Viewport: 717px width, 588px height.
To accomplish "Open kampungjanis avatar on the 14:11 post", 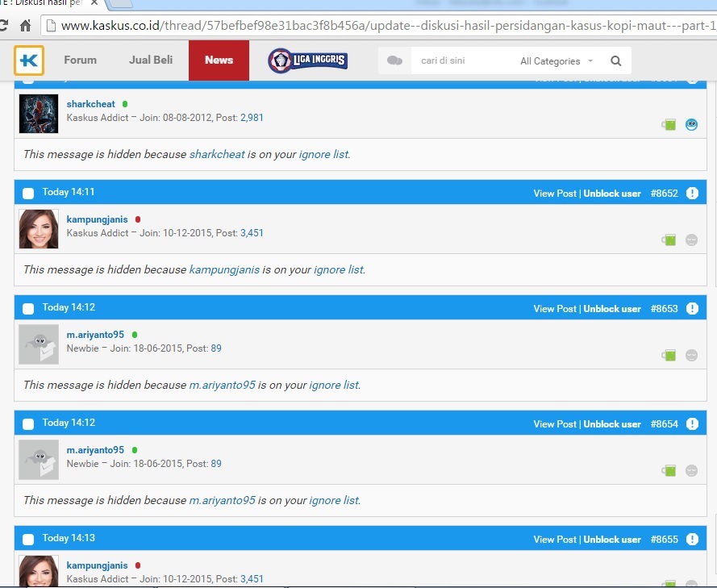I will (x=39, y=228).
